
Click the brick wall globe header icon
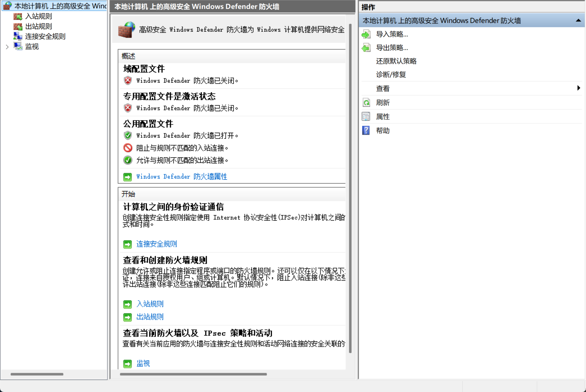point(127,30)
